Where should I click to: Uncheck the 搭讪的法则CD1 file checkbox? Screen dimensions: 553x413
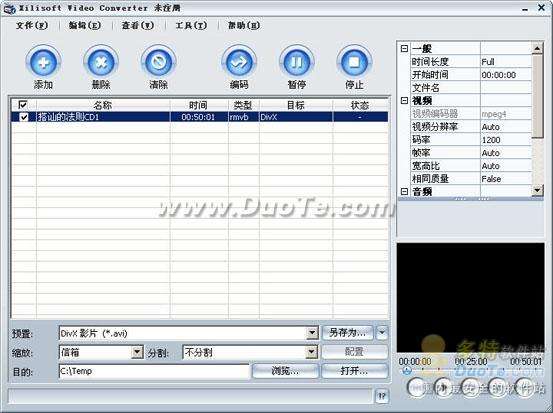(24, 117)
